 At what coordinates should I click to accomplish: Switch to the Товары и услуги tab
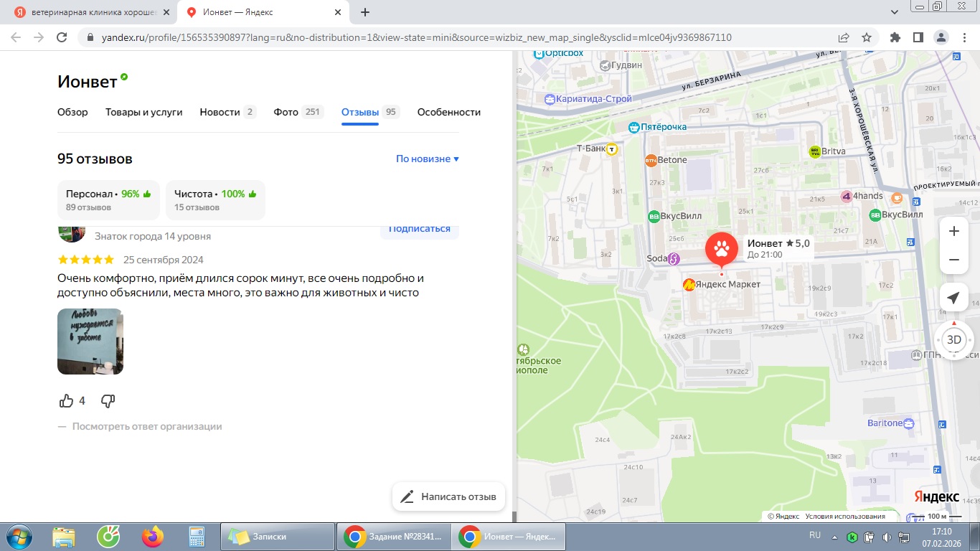coord(143,112)
